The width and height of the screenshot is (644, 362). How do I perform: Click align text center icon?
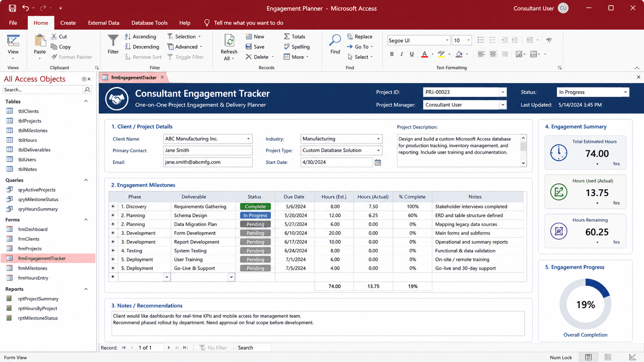click(493, 54)
